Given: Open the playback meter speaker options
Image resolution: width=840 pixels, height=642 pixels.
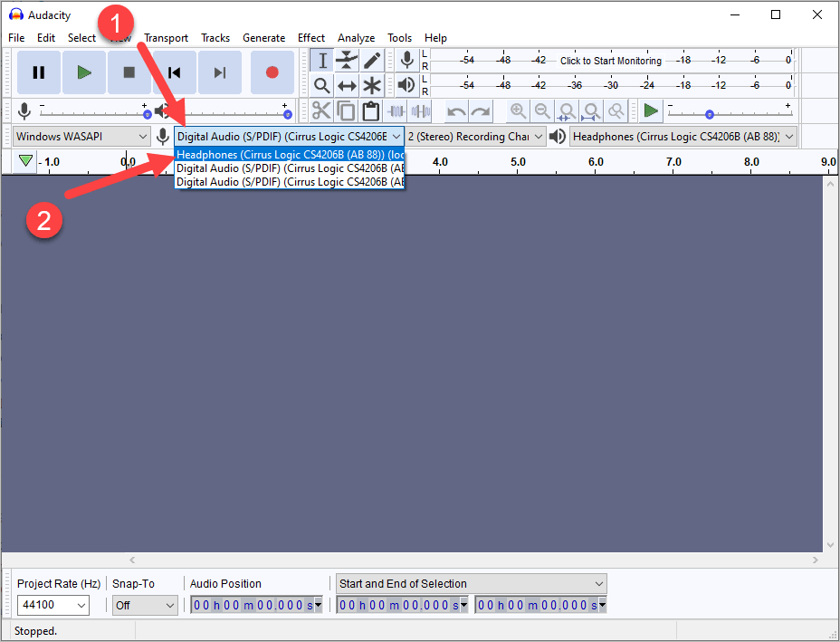Looking at the screenshot, I should 407,85.
